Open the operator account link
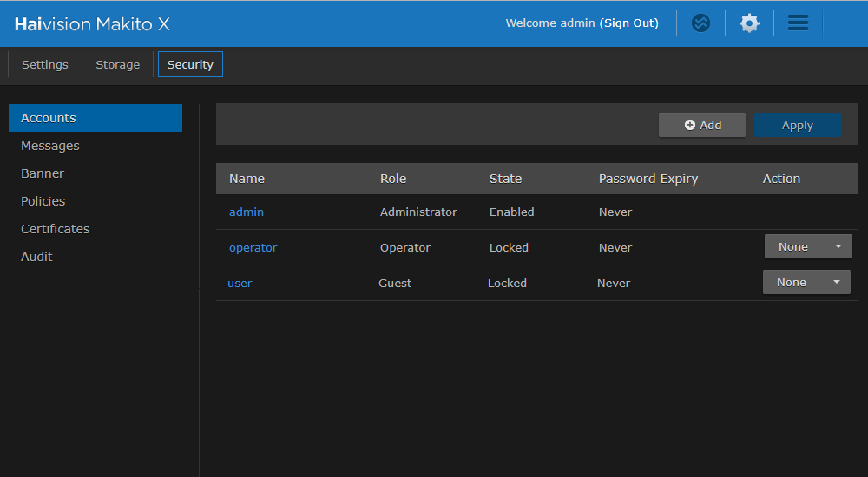868x477 pixels. [253, 248]
